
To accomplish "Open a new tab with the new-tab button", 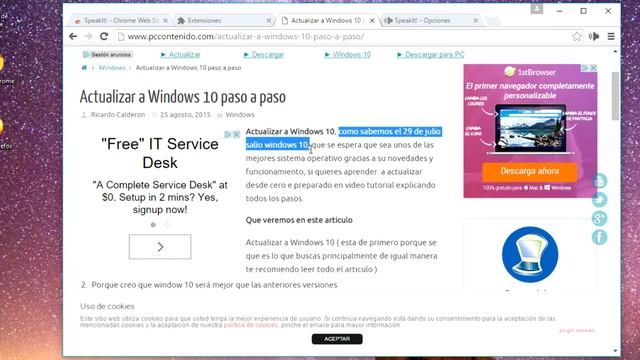I will [493, 21].
